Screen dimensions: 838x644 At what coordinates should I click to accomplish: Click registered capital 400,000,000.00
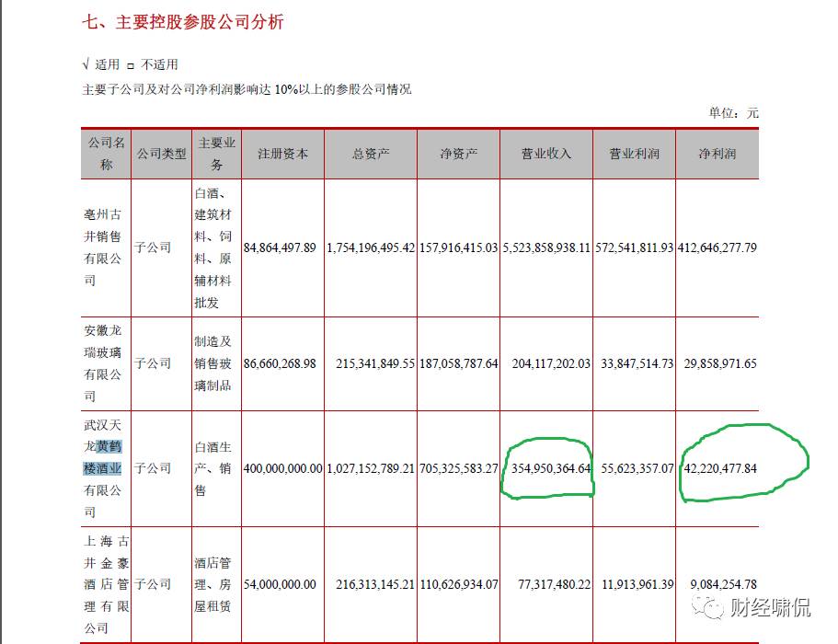(x=282, y=468)
